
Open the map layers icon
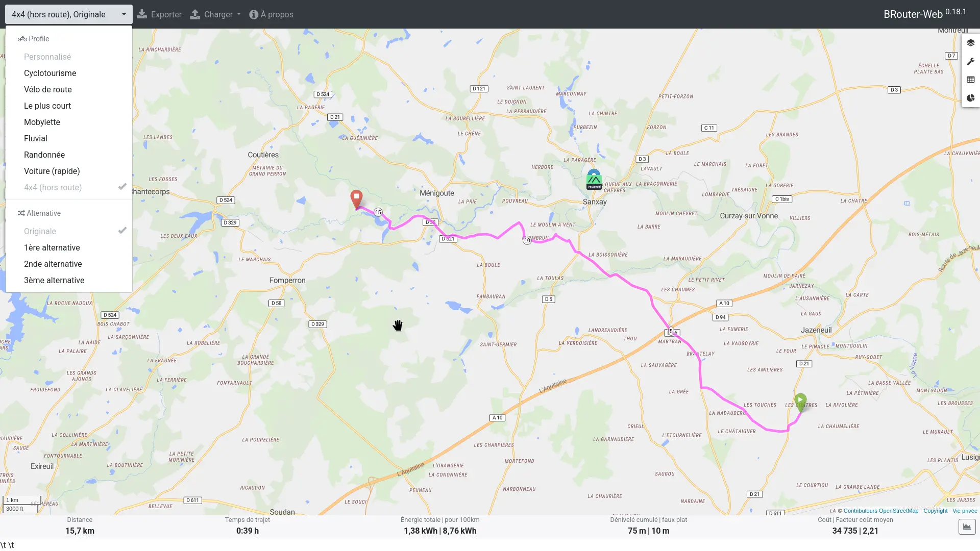click(970, 43)
